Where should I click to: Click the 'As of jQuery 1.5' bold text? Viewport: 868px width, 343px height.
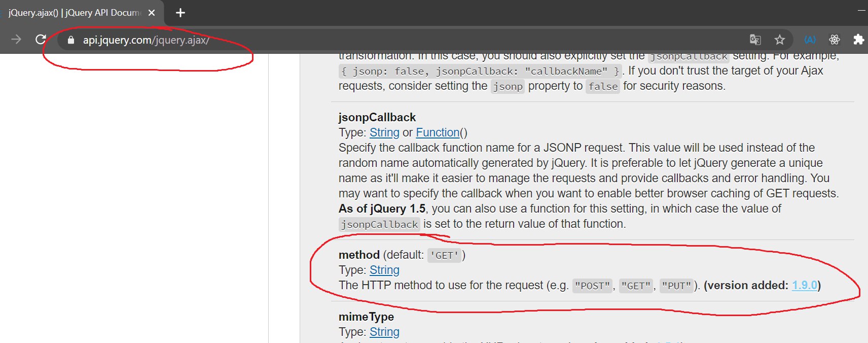pyautogui.click(x=382, y=209)
